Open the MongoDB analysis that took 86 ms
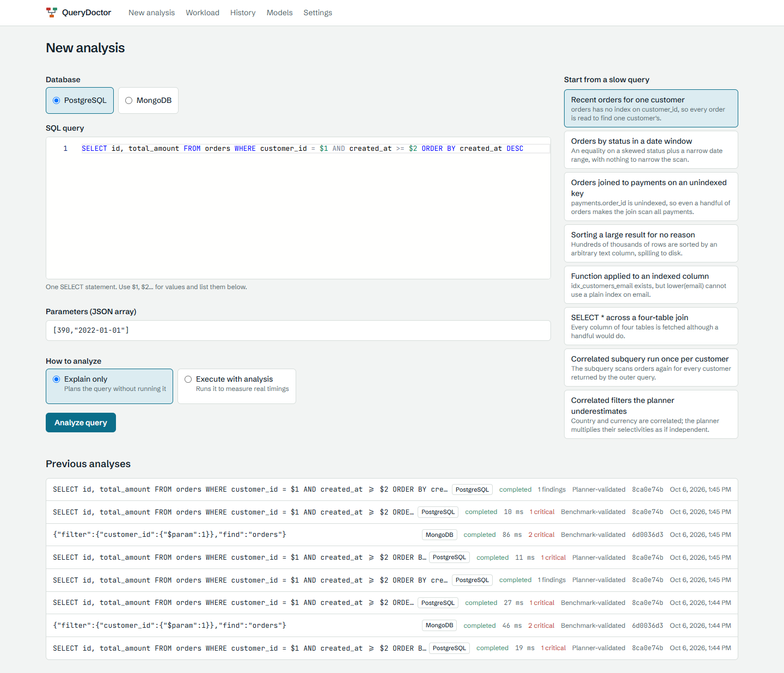 pos(392,535)
